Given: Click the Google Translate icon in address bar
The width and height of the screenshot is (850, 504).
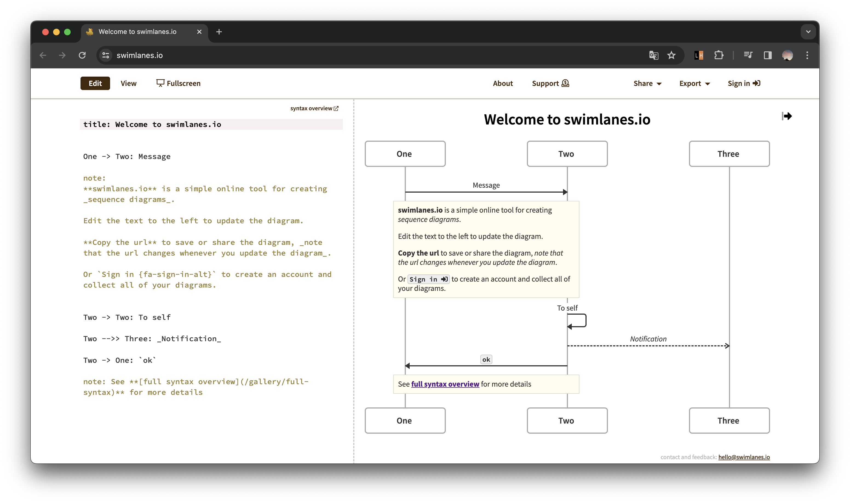Looking at the screenshot, I should [x=654, y=55].
